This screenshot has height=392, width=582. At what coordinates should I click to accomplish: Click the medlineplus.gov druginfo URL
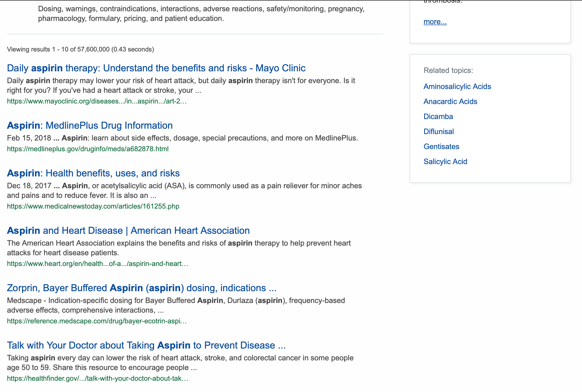click(x=88, y=149)
